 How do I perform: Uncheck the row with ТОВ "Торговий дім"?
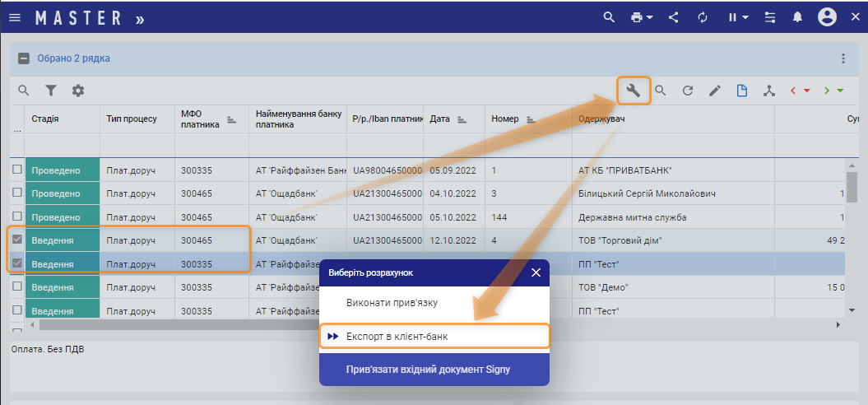point(17,240)
